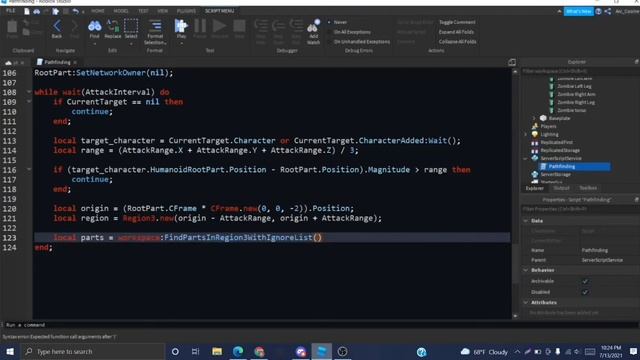
Task: Click Expand All Folds
Action: (x=456, y=32)
